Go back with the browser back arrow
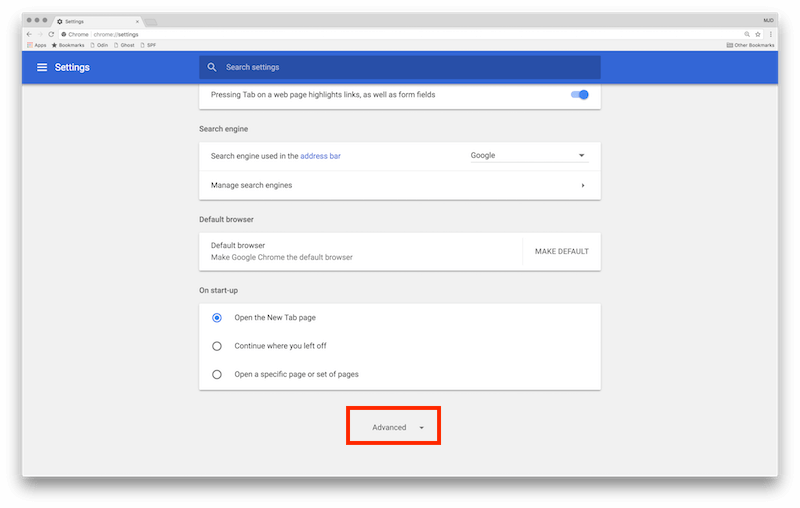The image size is (800, 508). pos(29,34)
